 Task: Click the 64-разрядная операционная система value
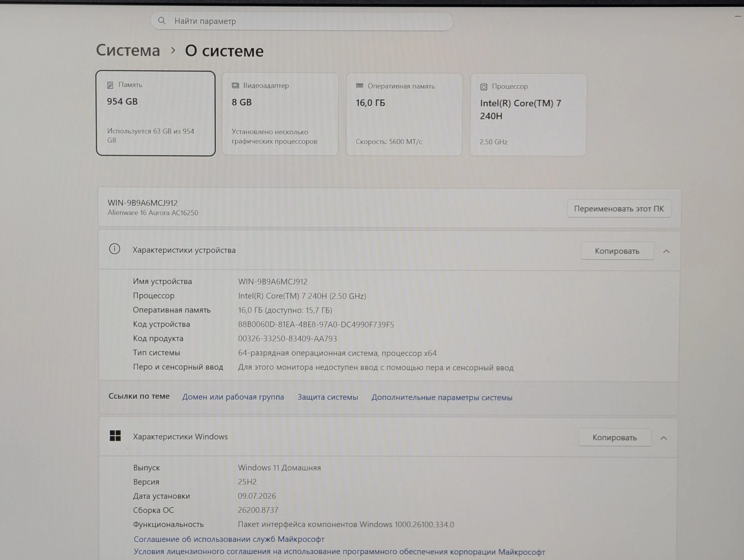pos(337,353)
